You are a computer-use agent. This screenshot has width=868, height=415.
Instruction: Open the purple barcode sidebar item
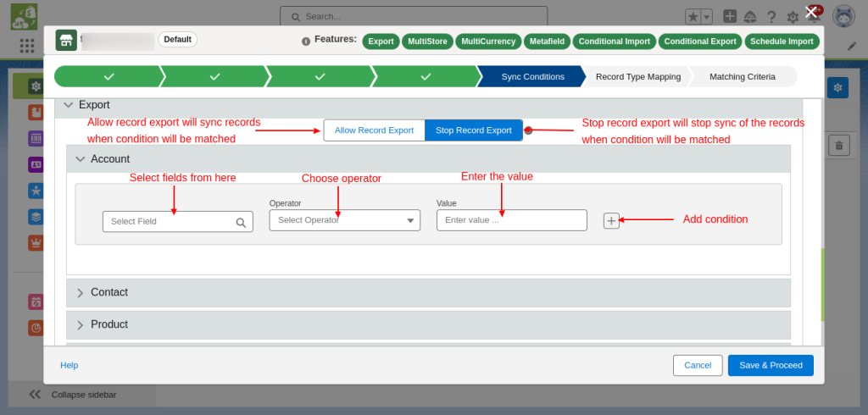(36, 138)
